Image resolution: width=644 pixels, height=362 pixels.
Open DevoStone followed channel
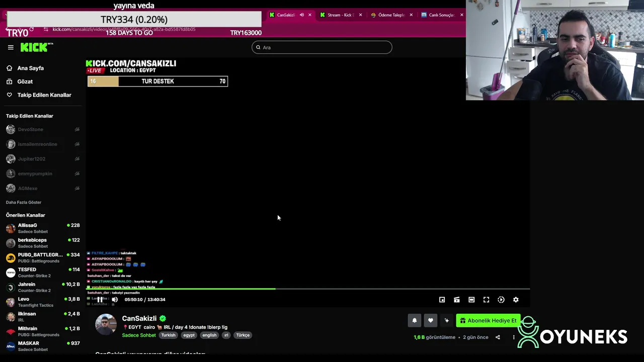[x=31, y=129]
